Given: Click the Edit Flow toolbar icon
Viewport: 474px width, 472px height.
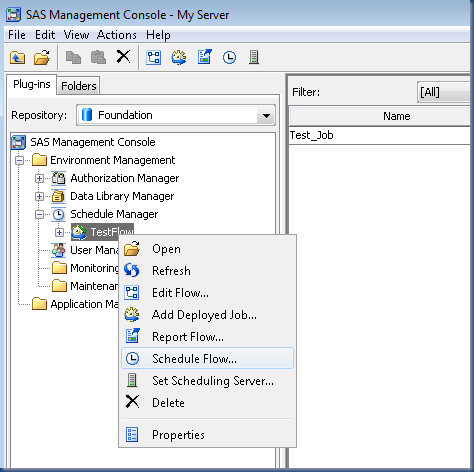Looking at the screenshot, I should coord(154,57).
